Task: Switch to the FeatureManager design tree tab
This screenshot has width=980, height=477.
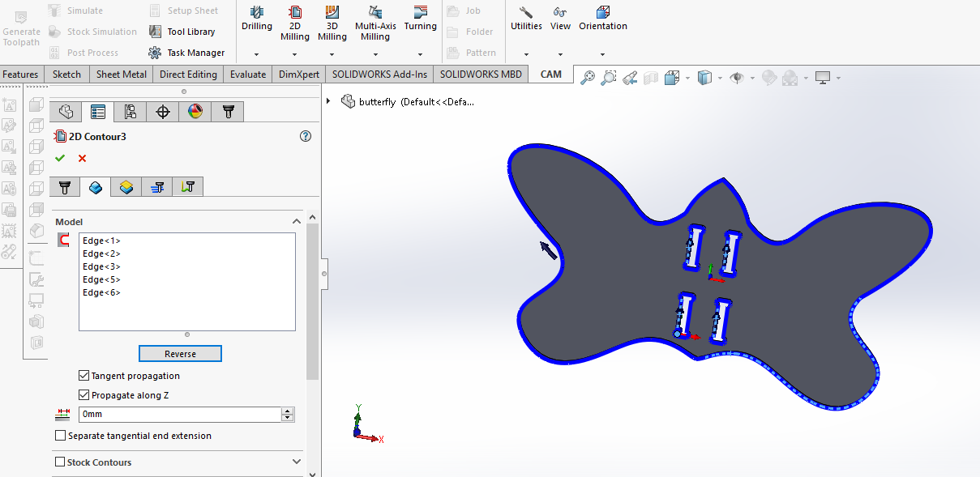Action: [66, 111]
